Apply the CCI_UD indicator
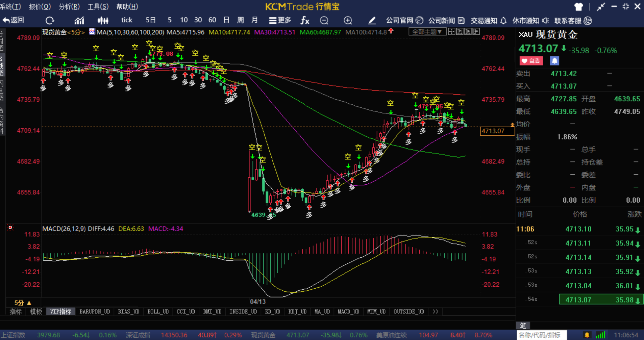644x340 pixels. pyautogui.click(x=186, y=312)
